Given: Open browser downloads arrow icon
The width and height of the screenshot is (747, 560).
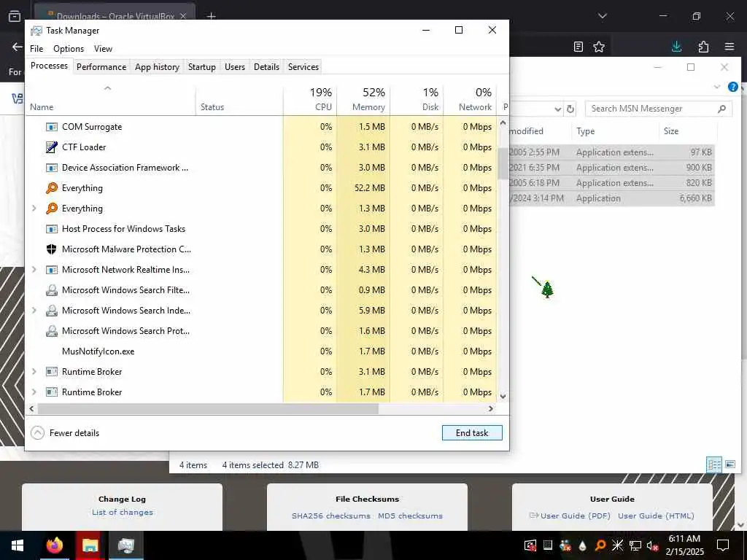Looking at the screenshot, I should (676, 47).
